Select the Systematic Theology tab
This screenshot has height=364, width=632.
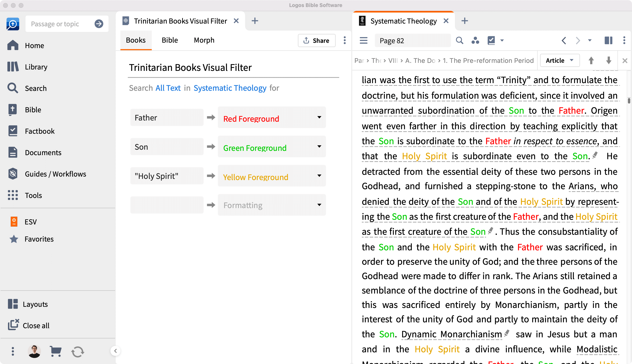pyautogui.click(x=403, y=21)
